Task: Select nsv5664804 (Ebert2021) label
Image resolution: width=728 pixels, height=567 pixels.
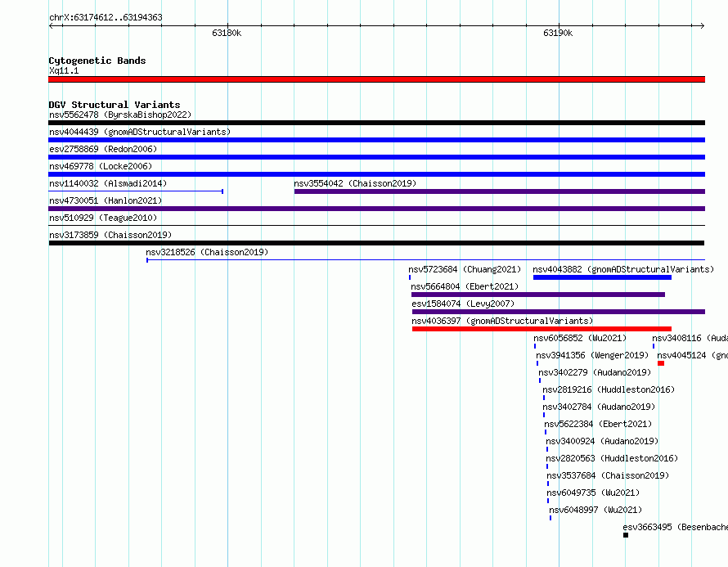Action: (465, 286)
